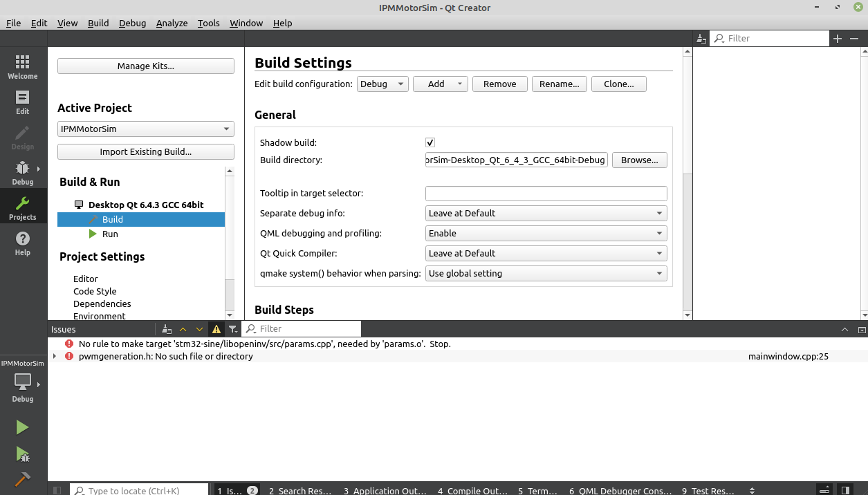Open the Welcome mode
Viewport: 868px width, 495px height.
tap(22, 67)
